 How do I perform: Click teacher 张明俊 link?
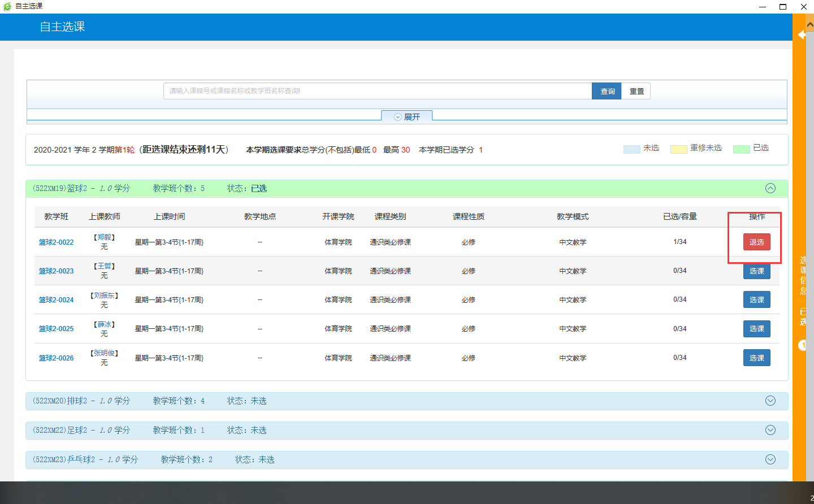click(105, 353)
